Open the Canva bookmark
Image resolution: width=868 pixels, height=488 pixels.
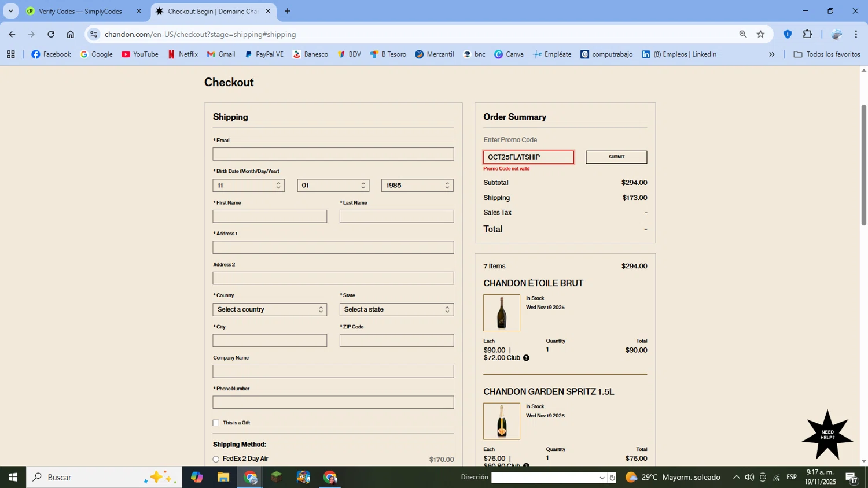[x=509, y=54]
